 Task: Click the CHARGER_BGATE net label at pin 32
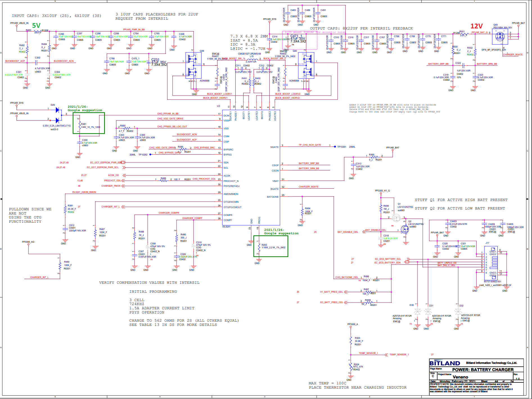point(308,187)
